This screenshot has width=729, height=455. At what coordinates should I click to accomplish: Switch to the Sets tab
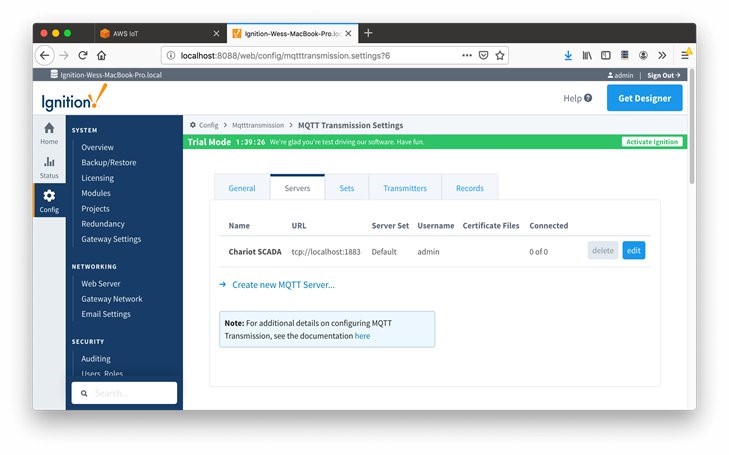tap(346, 188)
